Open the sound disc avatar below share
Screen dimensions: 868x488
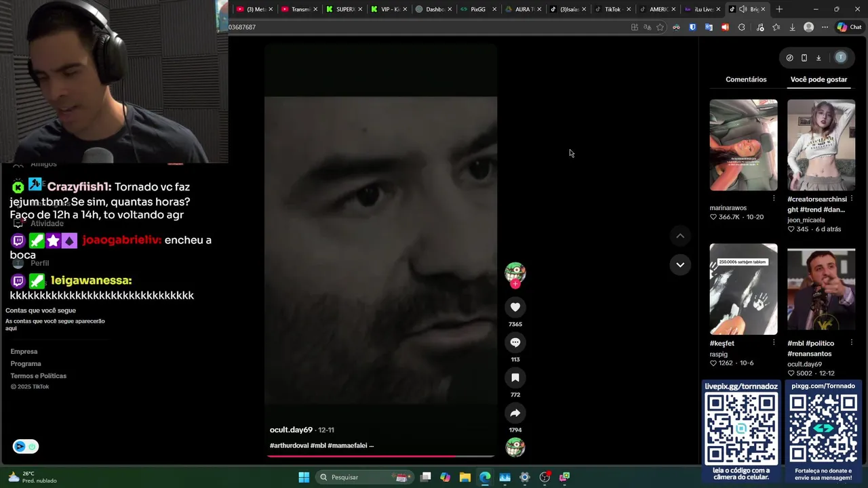pos(515,447)
